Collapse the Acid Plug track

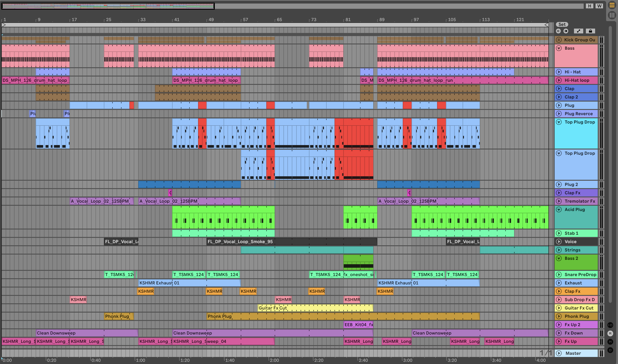[559, 209]
